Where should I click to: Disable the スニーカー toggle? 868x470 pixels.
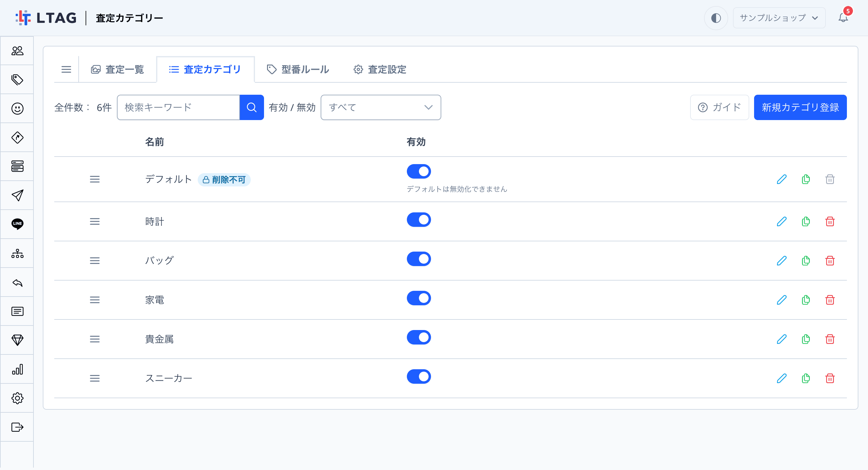coord(419,376)
